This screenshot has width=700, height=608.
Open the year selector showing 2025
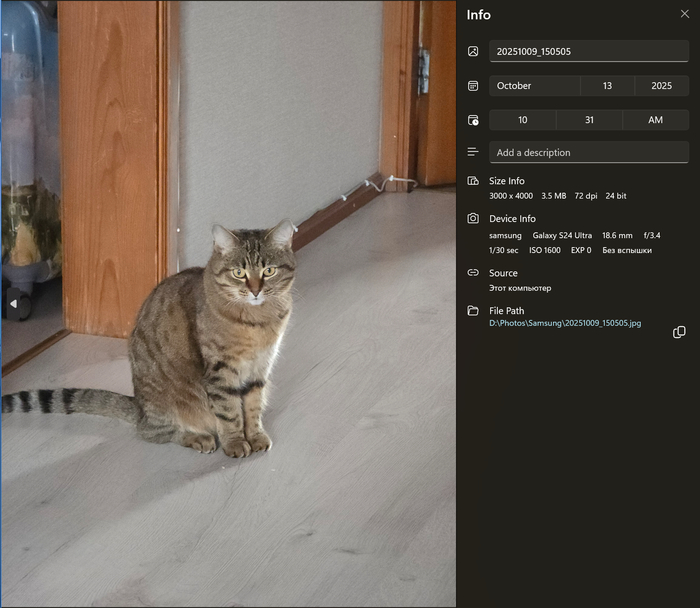pyautogui.click(x=661, y=86)
